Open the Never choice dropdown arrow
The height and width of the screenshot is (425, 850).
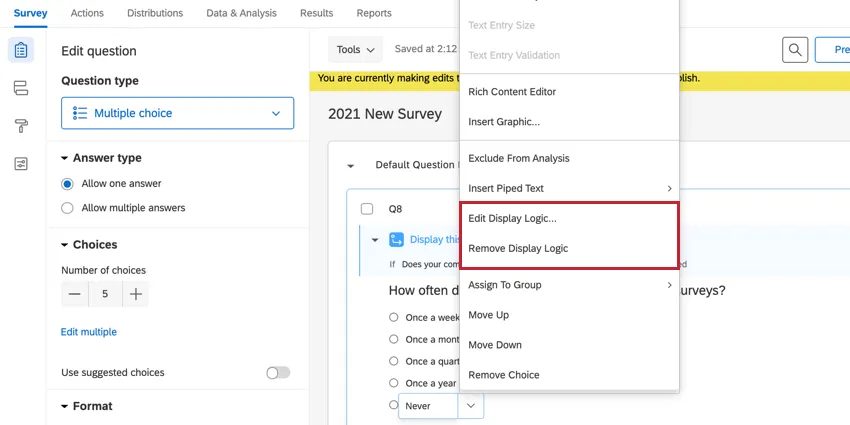(x=470, y=406)
